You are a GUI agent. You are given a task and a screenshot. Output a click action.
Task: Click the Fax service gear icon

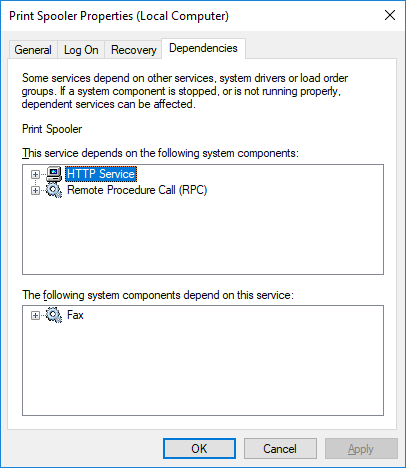point(54,315)
